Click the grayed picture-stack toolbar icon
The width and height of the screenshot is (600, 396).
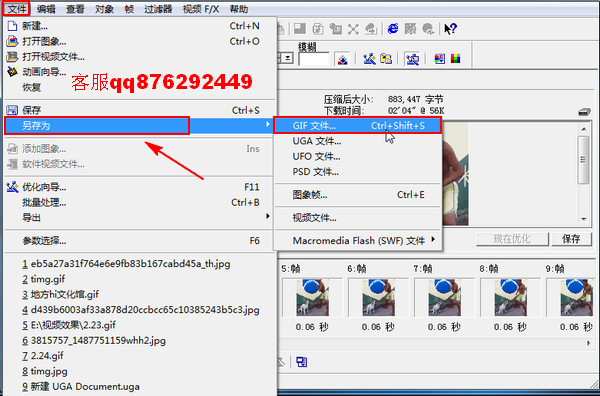point(336,29)
